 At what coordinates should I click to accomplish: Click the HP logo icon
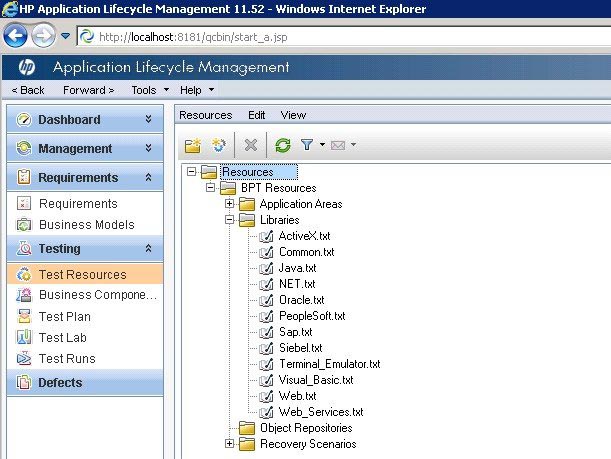26,67
